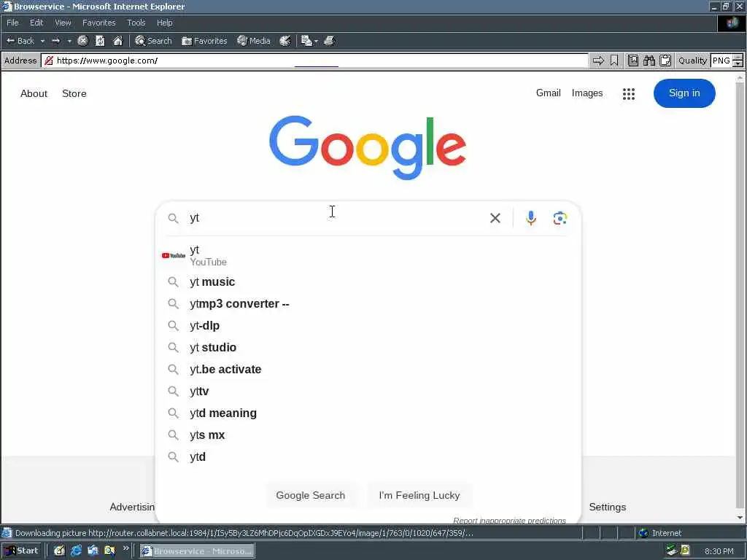The image size is (747, 560).
Task: Open the Favorites menu
Action: point(98,23)
